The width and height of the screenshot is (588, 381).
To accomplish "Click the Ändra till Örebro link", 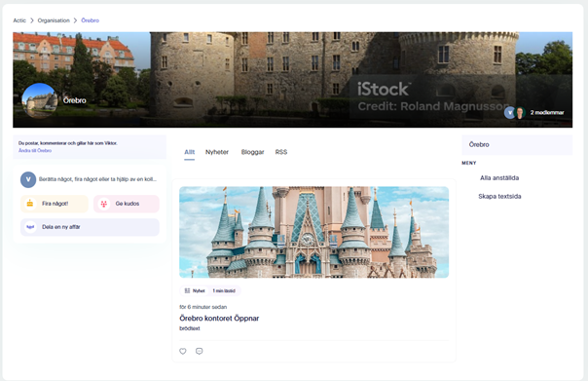I will click(35, 150).
